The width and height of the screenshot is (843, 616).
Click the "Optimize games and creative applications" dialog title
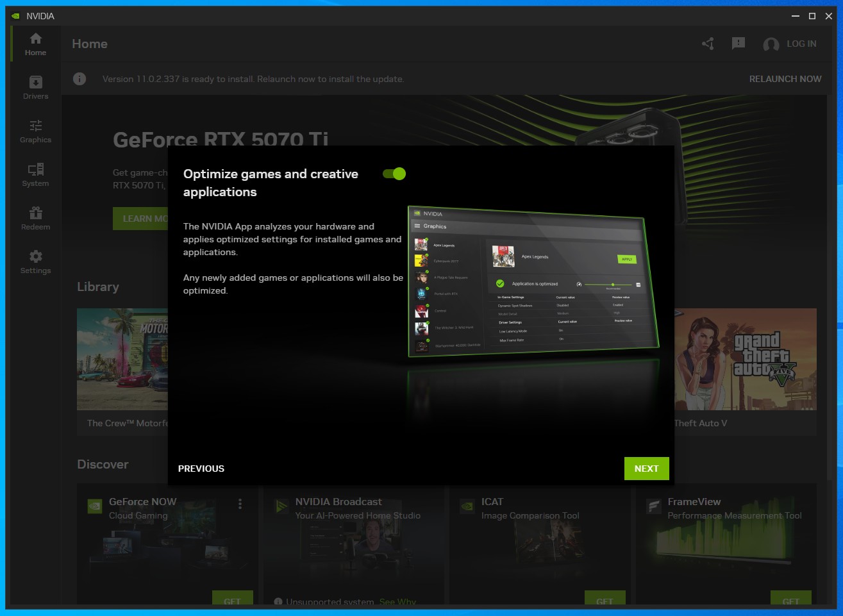[x=271, y=183]
